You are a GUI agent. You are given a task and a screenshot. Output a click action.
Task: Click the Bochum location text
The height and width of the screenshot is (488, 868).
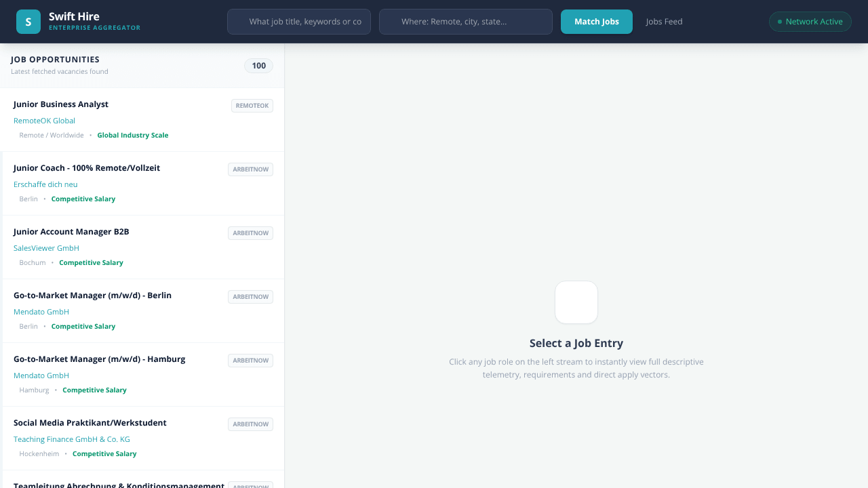coord(33,263)
